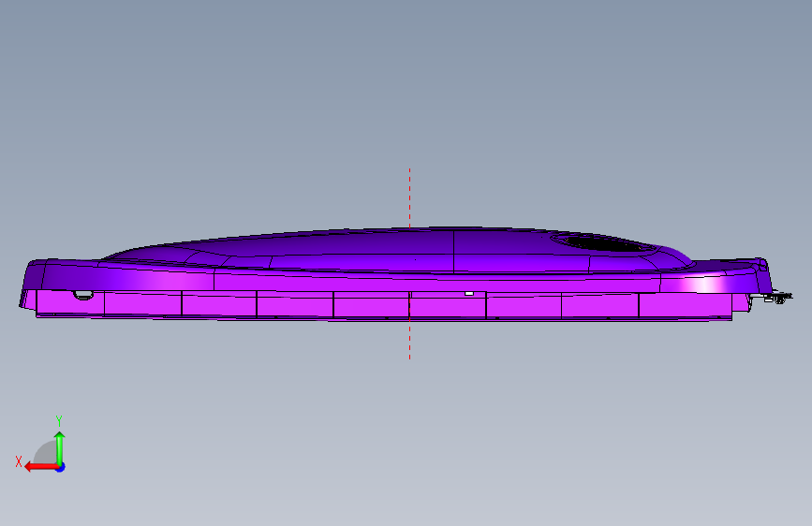This screenshot has width=812, height=526.
Task: Click the gray XY plane quadrant of the triad
Action: pos(46,452)
